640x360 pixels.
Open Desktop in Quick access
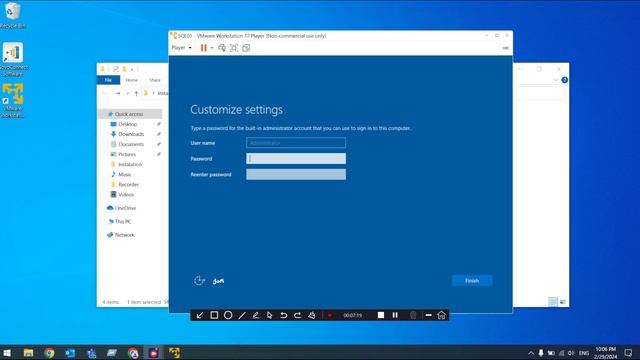click(127, 124)
